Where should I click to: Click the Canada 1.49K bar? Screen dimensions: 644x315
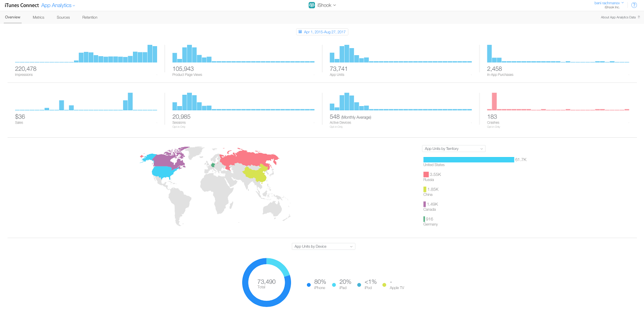coord(424,204)
